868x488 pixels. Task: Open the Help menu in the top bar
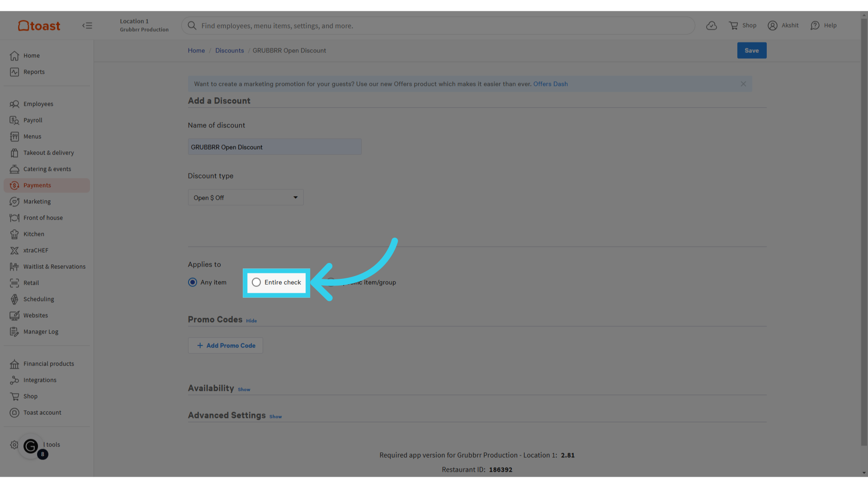823,26
